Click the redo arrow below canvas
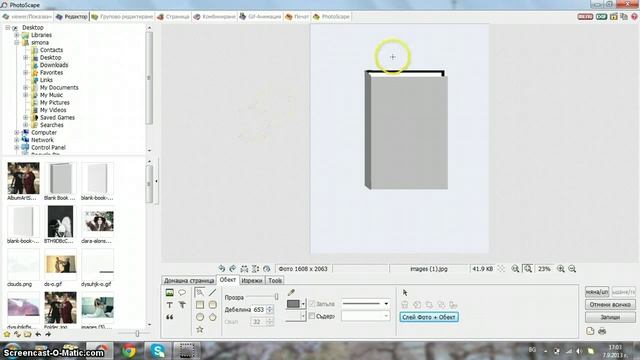640x360 pixels. (x=233, y=269)
